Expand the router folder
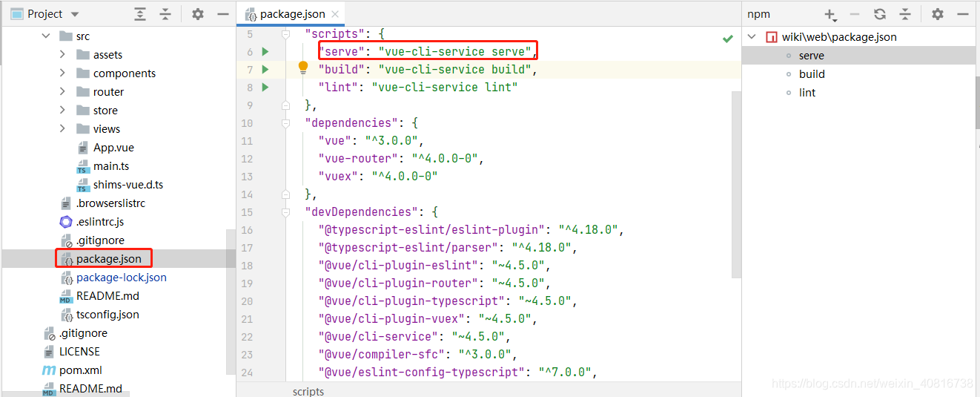 pyautogui.click(x=63, y=92)
